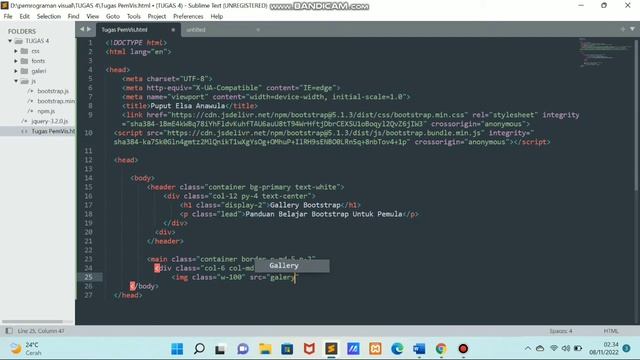The height and width of the screenshot is (360, 640).
Task: Select the TUGAS 4 folder name
Action: click(x=37, y=41)
